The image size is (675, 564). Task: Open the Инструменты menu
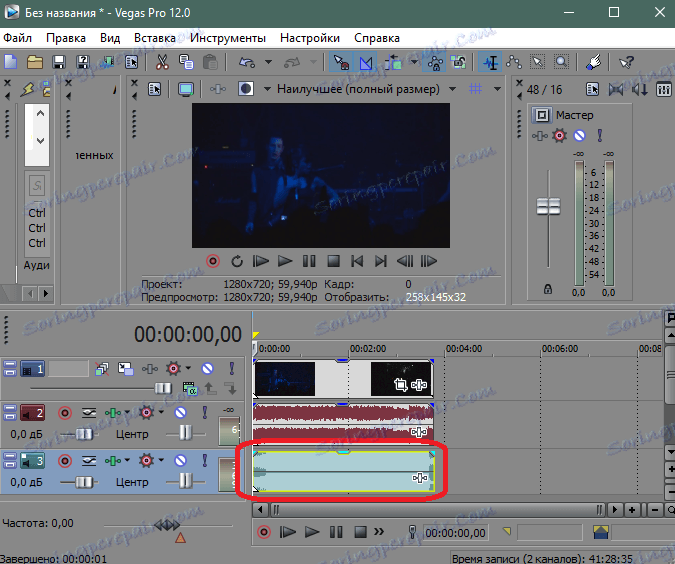coord(227,38)
